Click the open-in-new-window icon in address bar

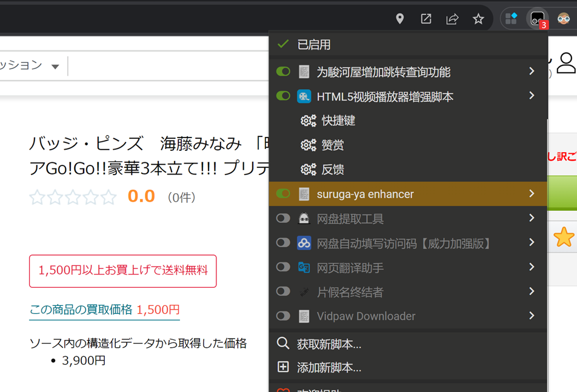[426, 19]
